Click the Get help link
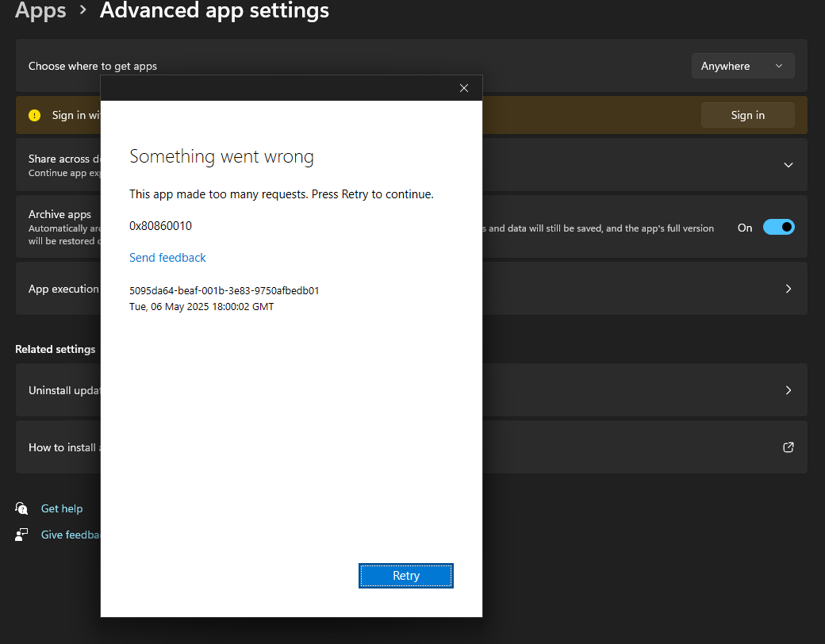Viewport: 825px width, 644px height. point(62,508)
